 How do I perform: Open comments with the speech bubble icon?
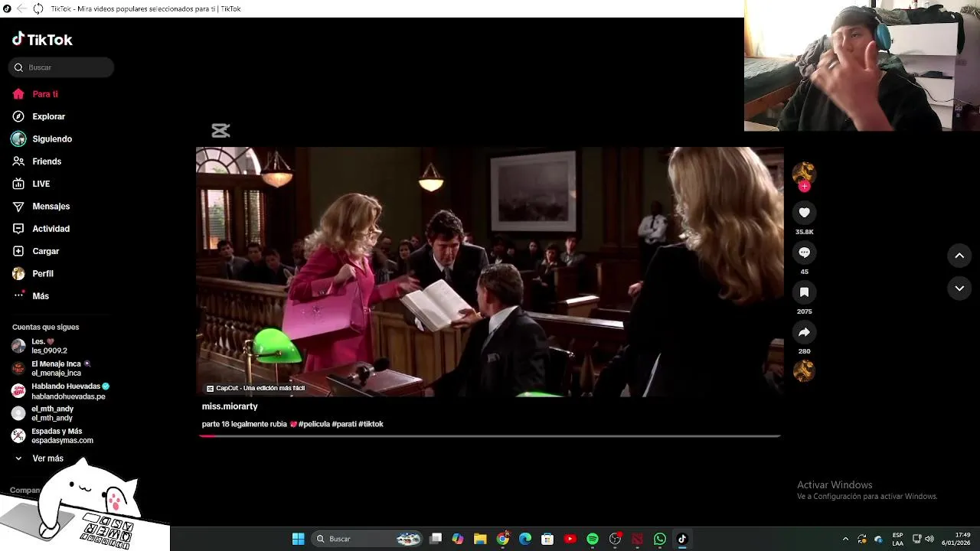click(804, 253)
